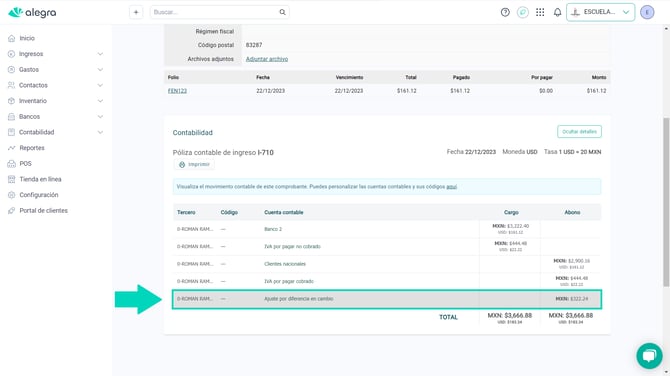Screen dimensions: 670x376
Task: Click the search magnifier icon
Action: click(x=282, y=12)
